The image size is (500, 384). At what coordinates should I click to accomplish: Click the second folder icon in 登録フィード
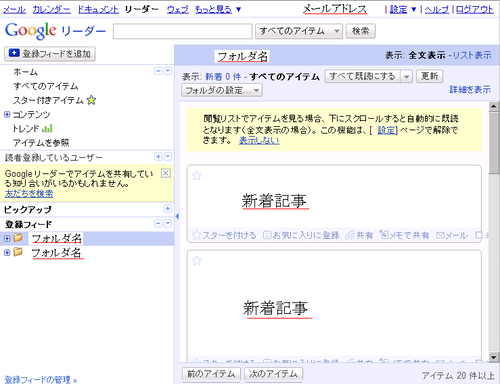coord(18,252)
